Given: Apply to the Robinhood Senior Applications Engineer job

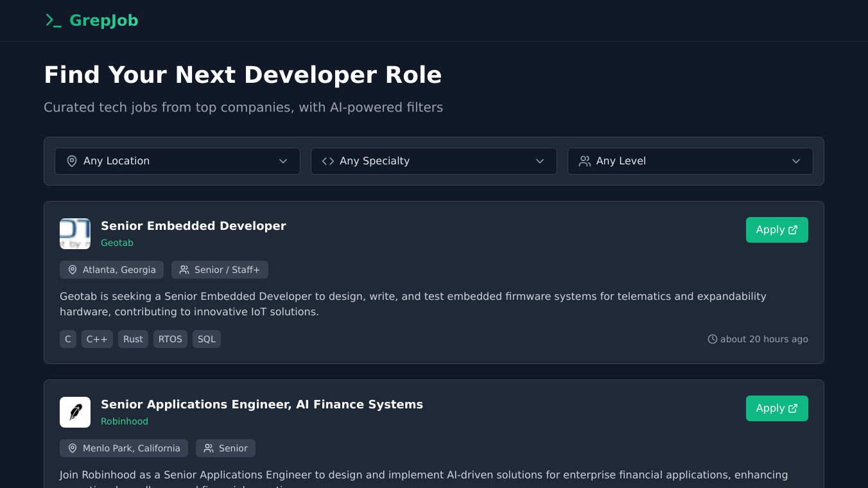Looking at the screenshot, I should pyautogui.click(x=776, y=408).
